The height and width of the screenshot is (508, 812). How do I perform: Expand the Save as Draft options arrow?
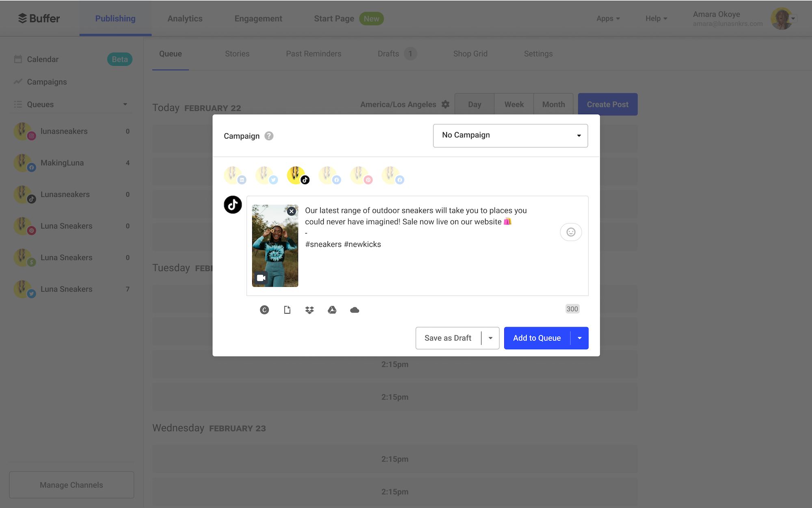click(489, 338)
